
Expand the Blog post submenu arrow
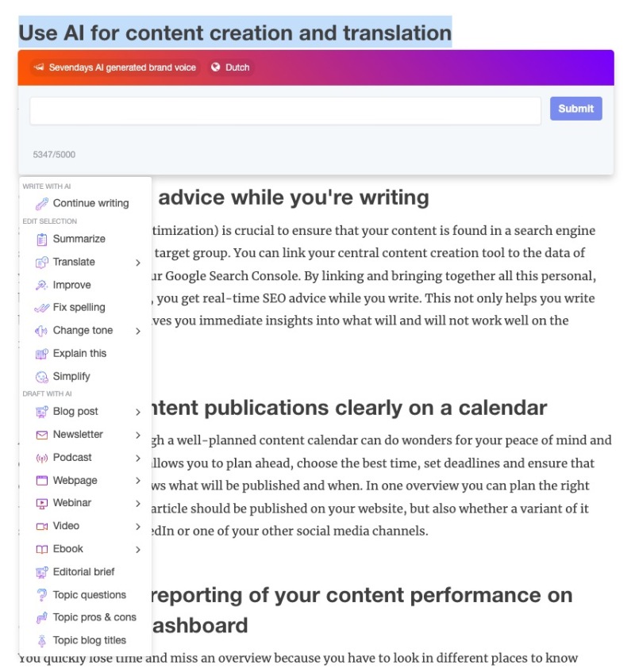(138, 412)
